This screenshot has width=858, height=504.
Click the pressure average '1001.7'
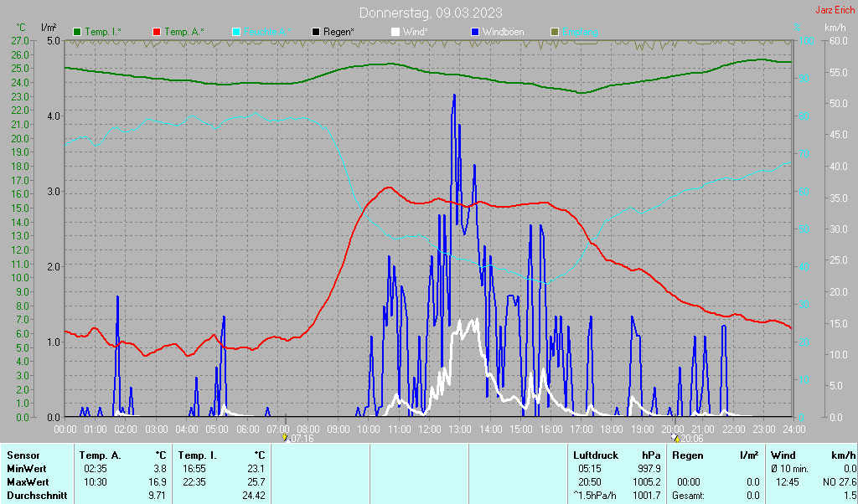[647, 496]
